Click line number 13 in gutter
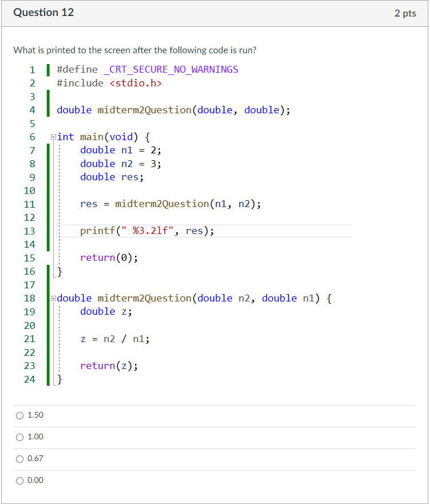 click(x=29, y=231)
